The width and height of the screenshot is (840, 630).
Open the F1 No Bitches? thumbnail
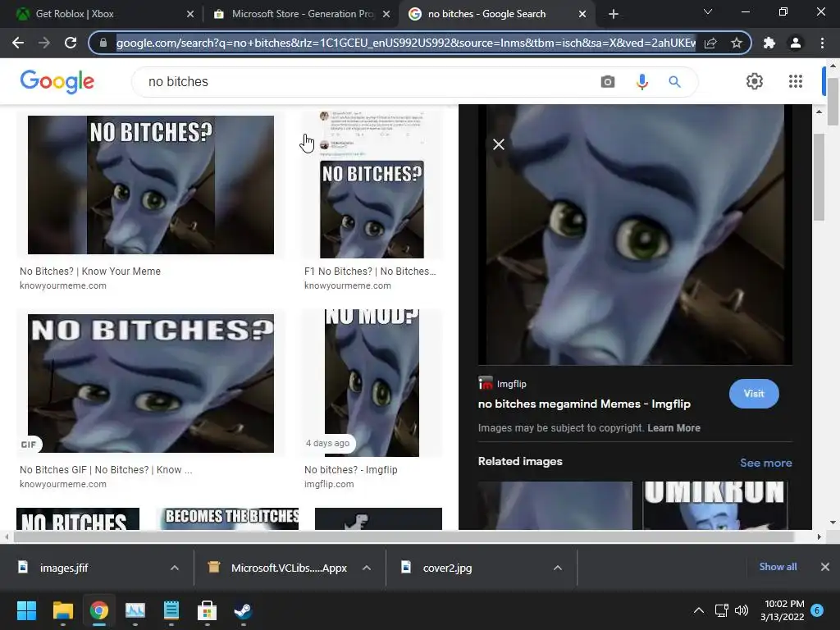tap(372, 185)
